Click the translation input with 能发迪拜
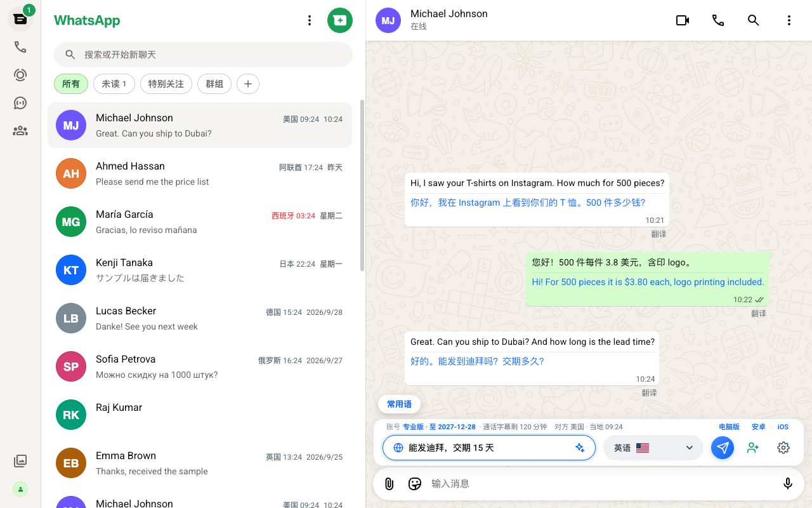Viewport: 812px width, 508px height. coord(489,448)
